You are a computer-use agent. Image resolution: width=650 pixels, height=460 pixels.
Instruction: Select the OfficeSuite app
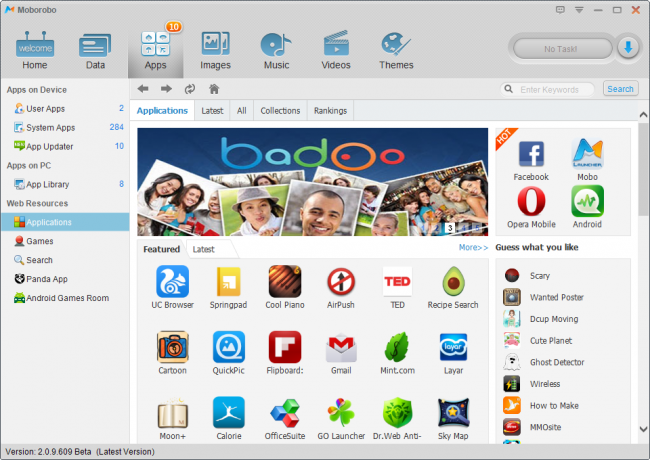(x=285, y=418)
